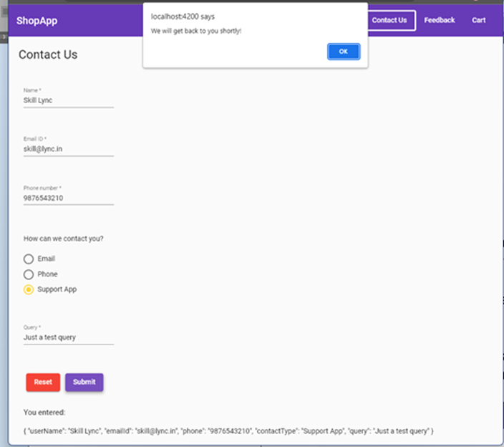
Task: Click OK in the alert dialog
Action: click(344, 52)
